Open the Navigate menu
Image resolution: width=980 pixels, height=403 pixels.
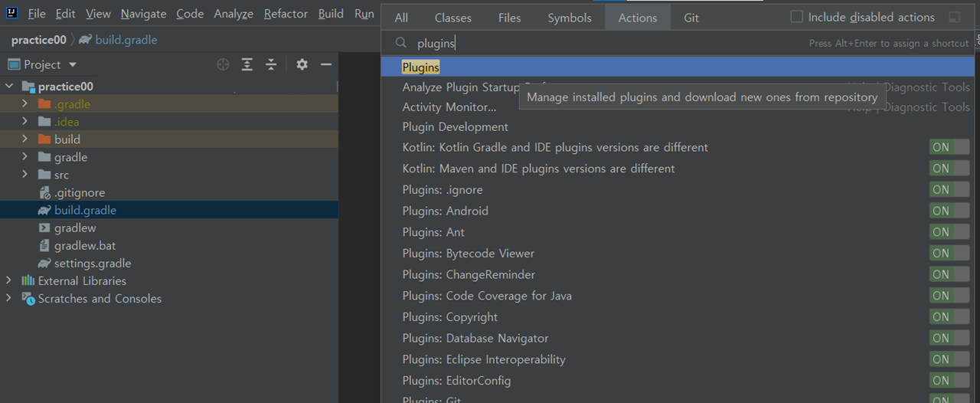(143, 14)
